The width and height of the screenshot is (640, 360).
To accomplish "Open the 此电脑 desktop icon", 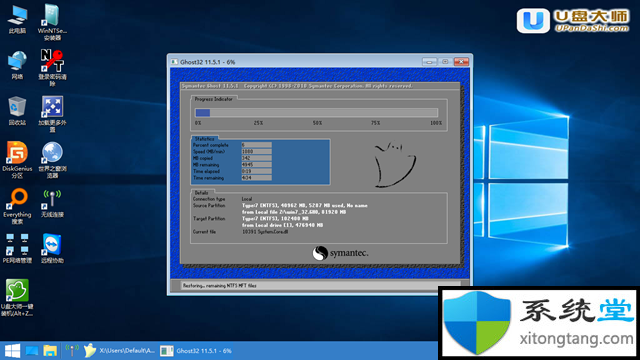I will point(17,19).
